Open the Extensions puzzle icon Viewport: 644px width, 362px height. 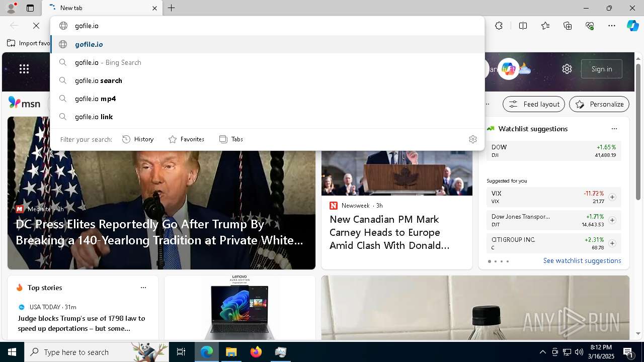tap(499, 26)
